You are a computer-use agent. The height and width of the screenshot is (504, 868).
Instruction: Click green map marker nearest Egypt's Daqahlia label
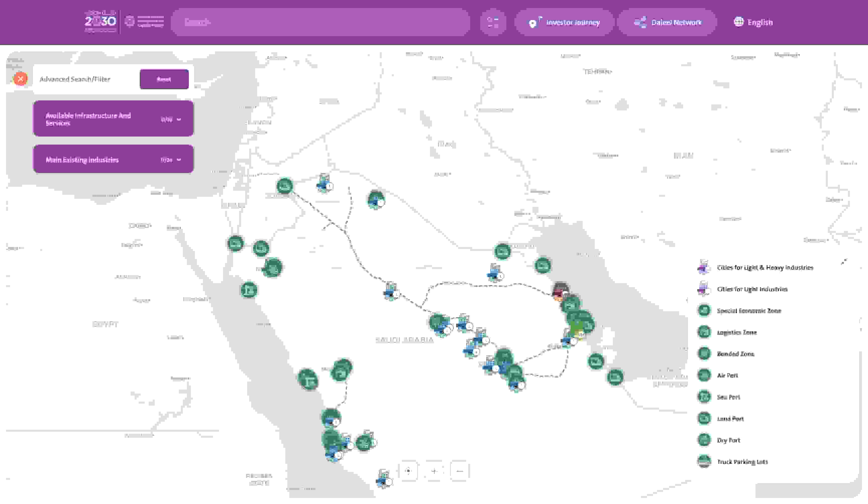point(236,243)
